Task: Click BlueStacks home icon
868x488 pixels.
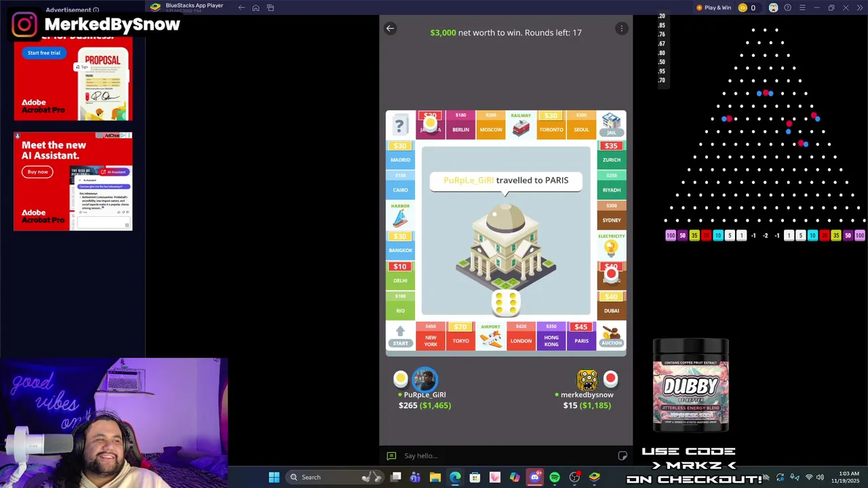Action: click(x=256, y=7)
